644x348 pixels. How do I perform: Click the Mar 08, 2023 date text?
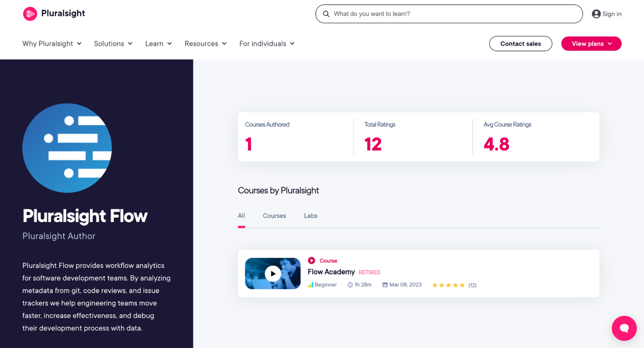click(406, 285)
